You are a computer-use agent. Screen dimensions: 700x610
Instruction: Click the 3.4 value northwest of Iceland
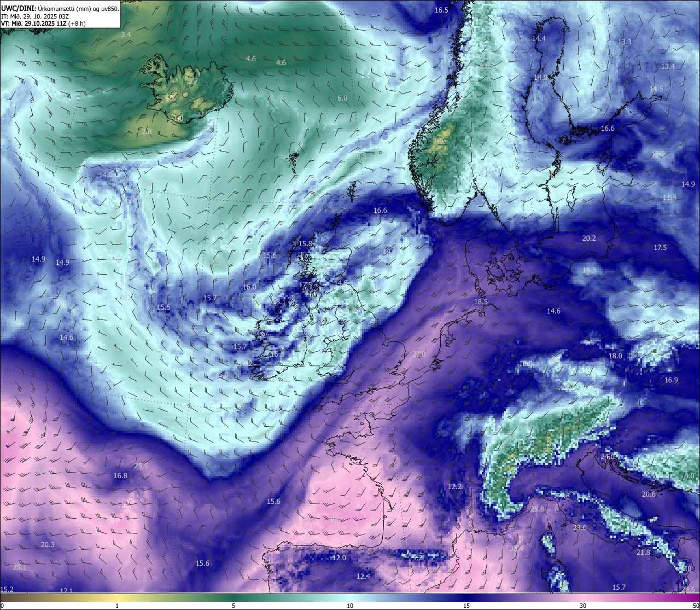tap(126, 34)
